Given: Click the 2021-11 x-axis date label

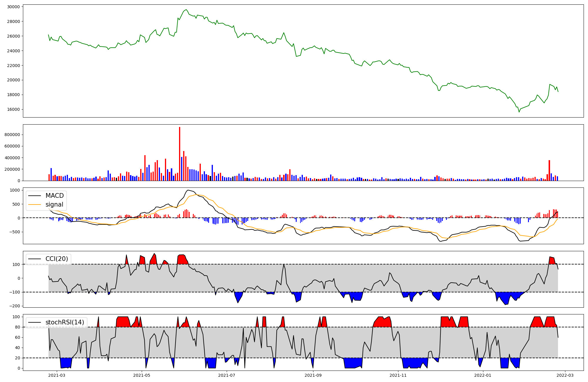Looking at the screenshot, I should (398, 375).
